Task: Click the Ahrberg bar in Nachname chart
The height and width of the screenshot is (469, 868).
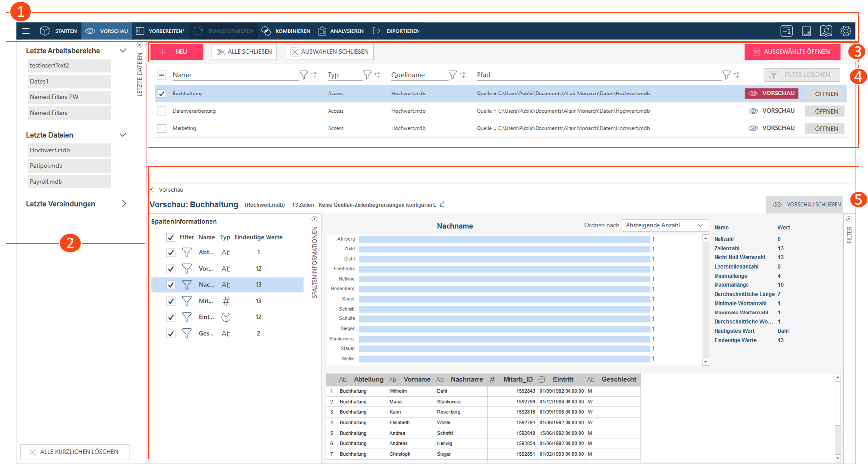Action: (x=504, y=239)
